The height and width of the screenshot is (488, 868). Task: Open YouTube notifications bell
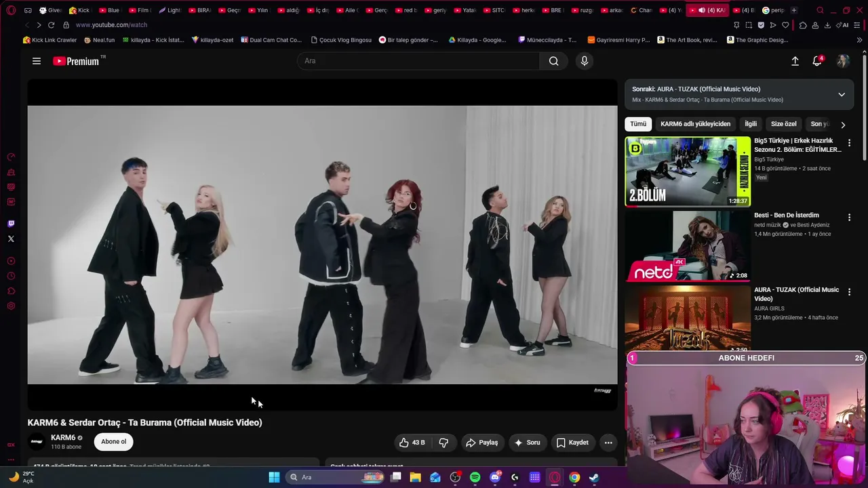tap(817, 61)
